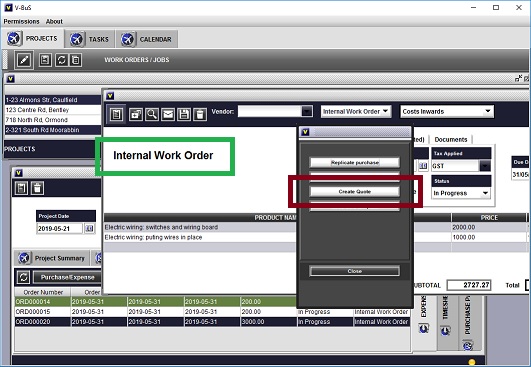The height and width of the screenshot is (367, 531).
Task: Open the Internal Work Order type dropdown
Action: (x=356, y=111)
